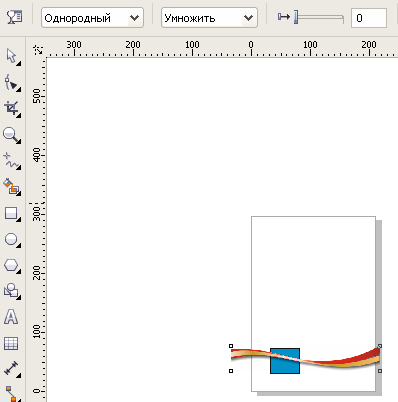Click the transparency value field showing 0
The height and width of the screenshot is (402, 398).
(x=369, y=18)
